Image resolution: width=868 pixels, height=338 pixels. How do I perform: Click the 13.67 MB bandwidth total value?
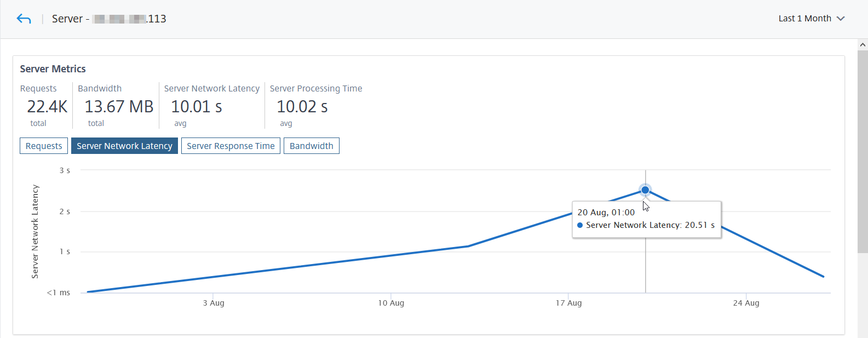(x=119, y=106)
